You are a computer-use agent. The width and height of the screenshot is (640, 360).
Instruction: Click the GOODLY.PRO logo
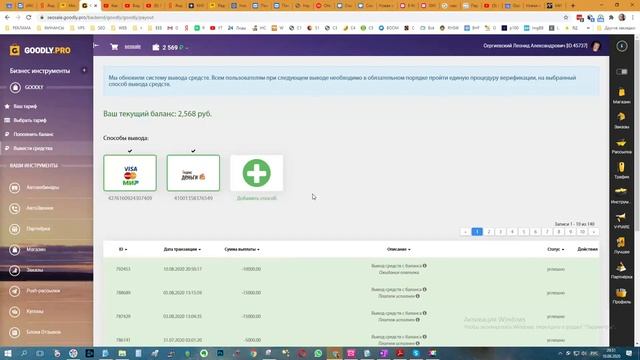pyautogui.click(x=40, y=50)
